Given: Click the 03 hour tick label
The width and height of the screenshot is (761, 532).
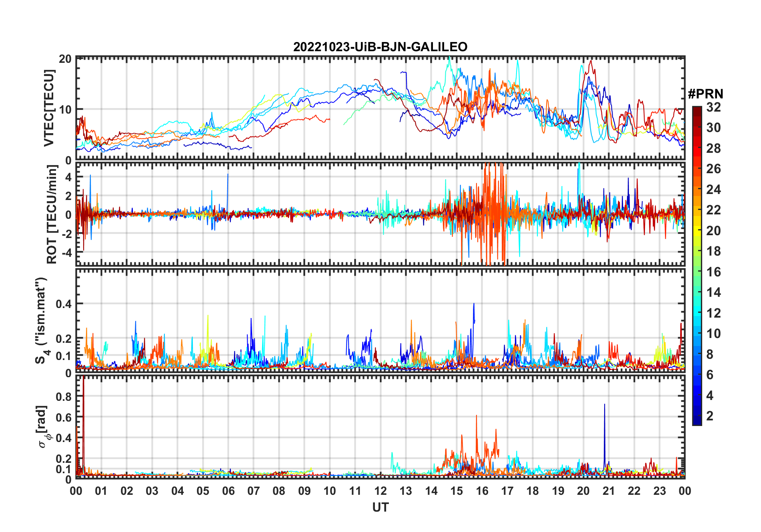Looking at the screenshot, I should [152, 491].
